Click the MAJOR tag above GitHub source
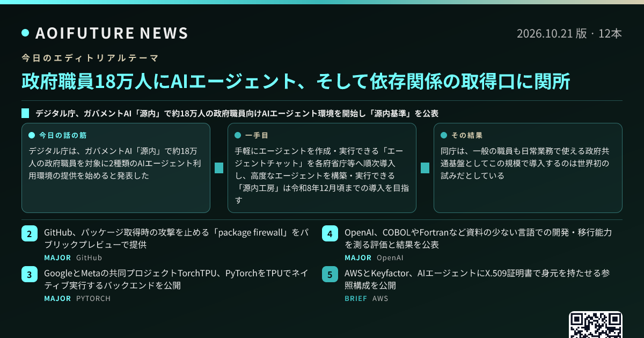This screenshot has width=644, height=338. point(57,258)
